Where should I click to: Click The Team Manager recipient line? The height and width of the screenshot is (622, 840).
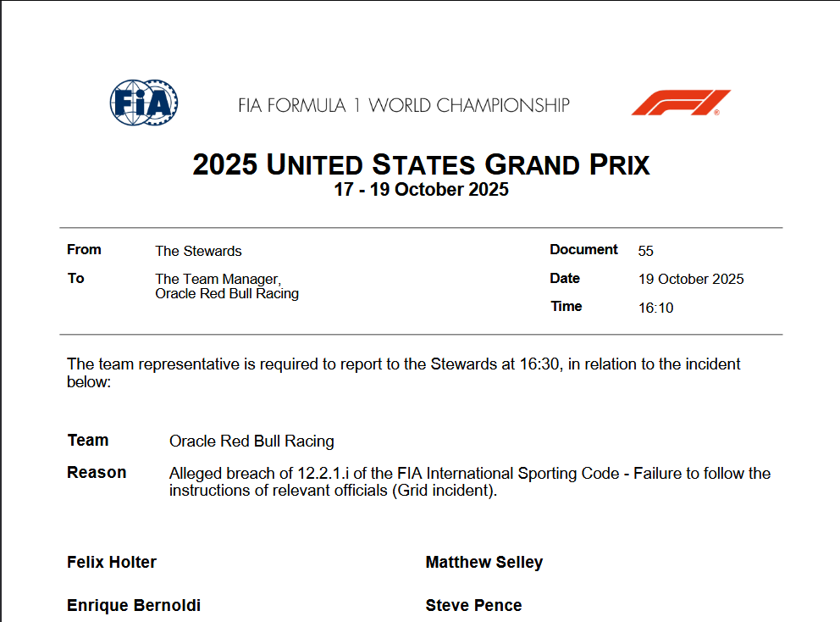pos(218,279)
